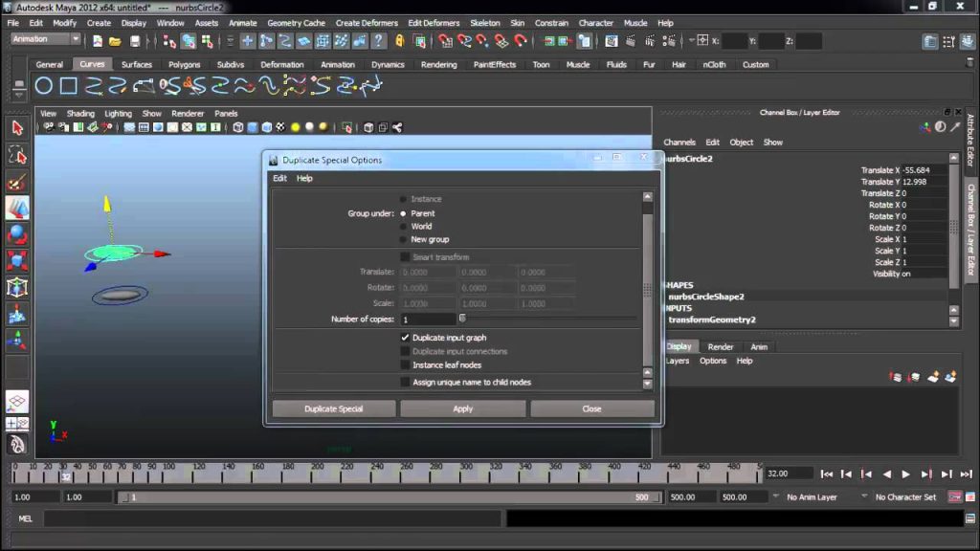Click the current frame field showing 32.00
Image resolution: width=980 pixels, height=551 pixels.
(x=789, y=474)
